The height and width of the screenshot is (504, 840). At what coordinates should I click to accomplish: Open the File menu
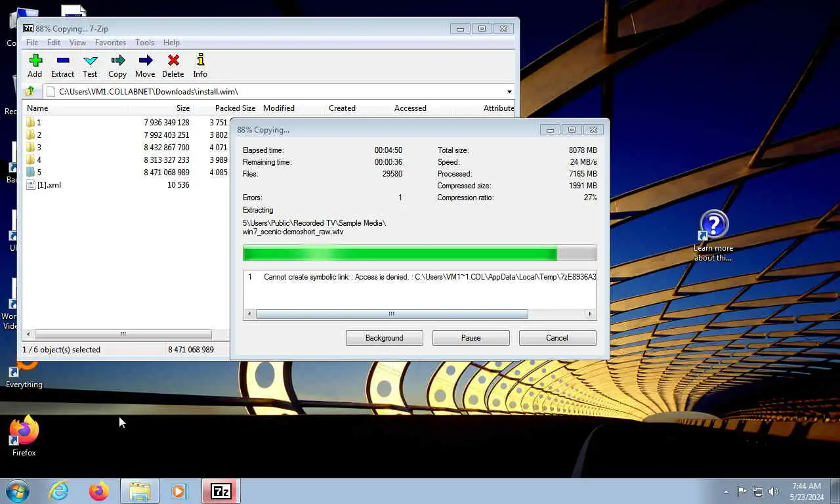pos(32,43)
